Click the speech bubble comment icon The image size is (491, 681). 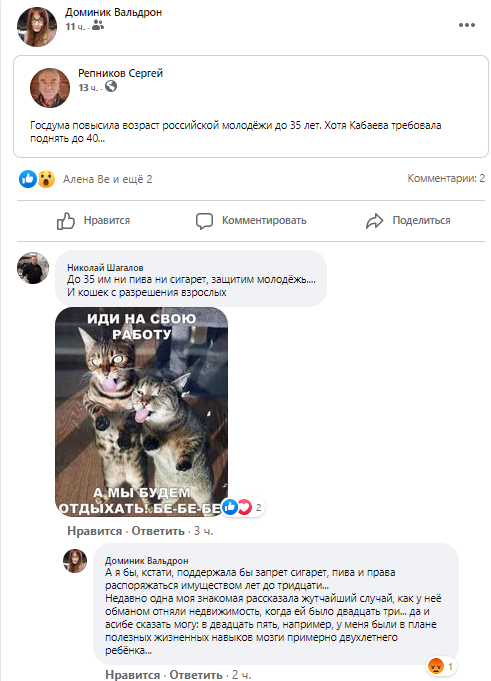pos(204,221)
